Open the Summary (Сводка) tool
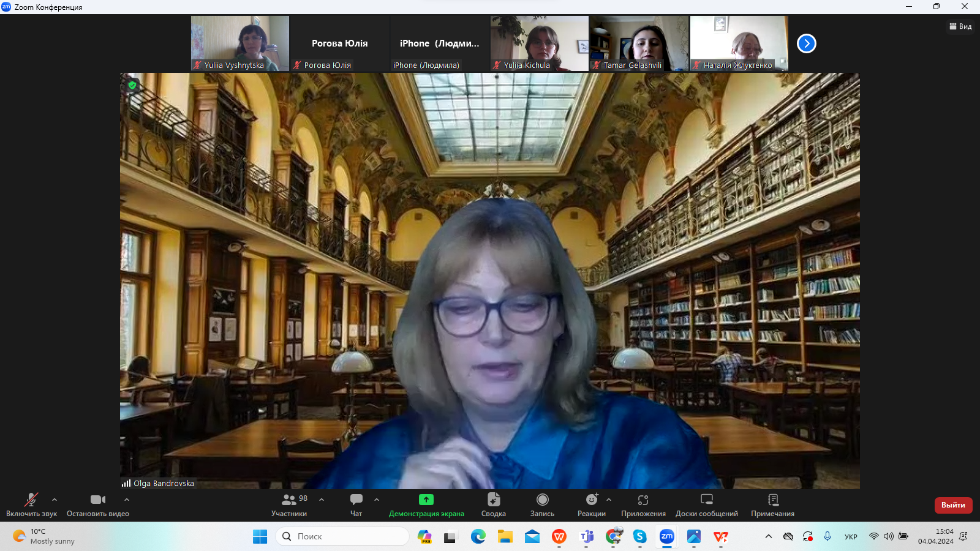 [494, 500]
